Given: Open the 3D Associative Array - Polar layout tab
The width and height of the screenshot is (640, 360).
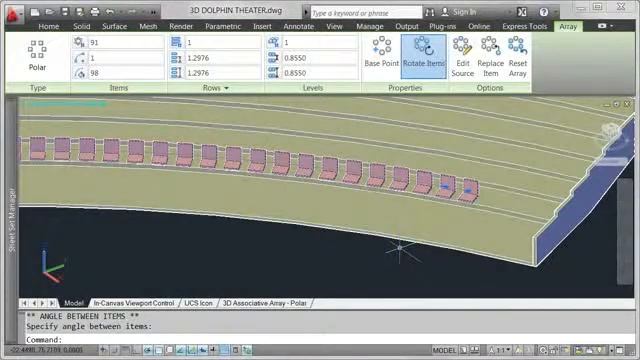Looking at the screenshot, I should (x=264, y=303).
